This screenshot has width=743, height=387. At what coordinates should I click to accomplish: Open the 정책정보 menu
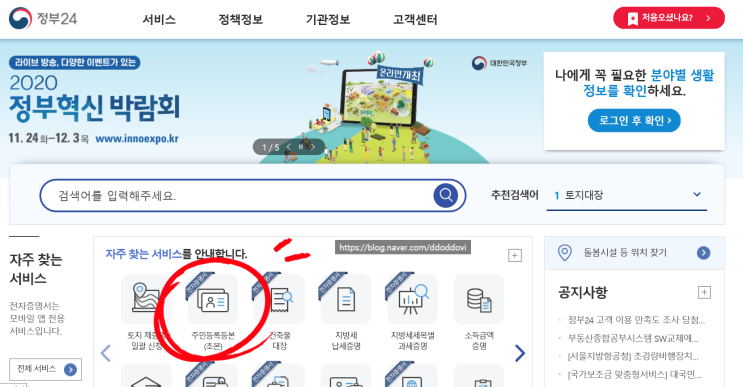pyautogui.click(x=240, y=19)
